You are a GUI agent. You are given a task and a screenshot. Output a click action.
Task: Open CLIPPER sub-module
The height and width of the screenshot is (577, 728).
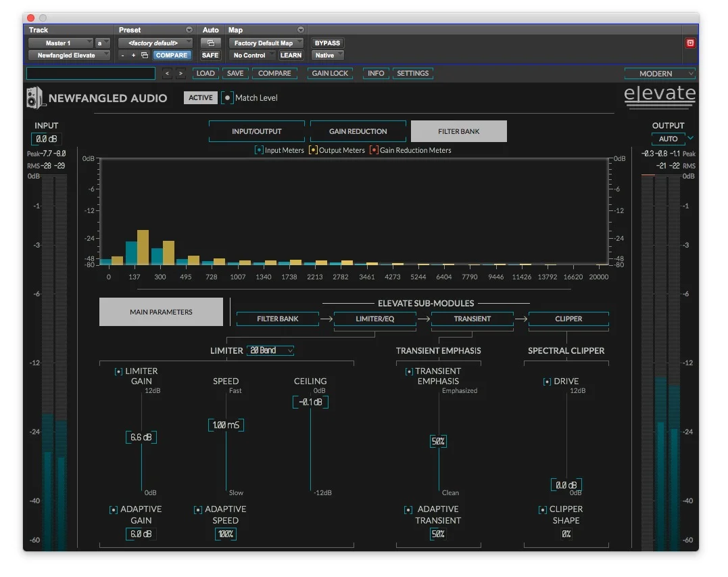[x=568, y=319]
